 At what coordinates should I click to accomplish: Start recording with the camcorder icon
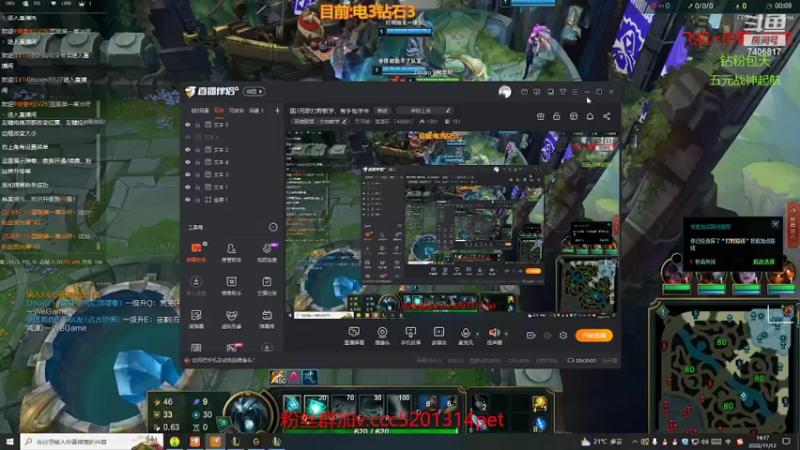pos(531,335)
